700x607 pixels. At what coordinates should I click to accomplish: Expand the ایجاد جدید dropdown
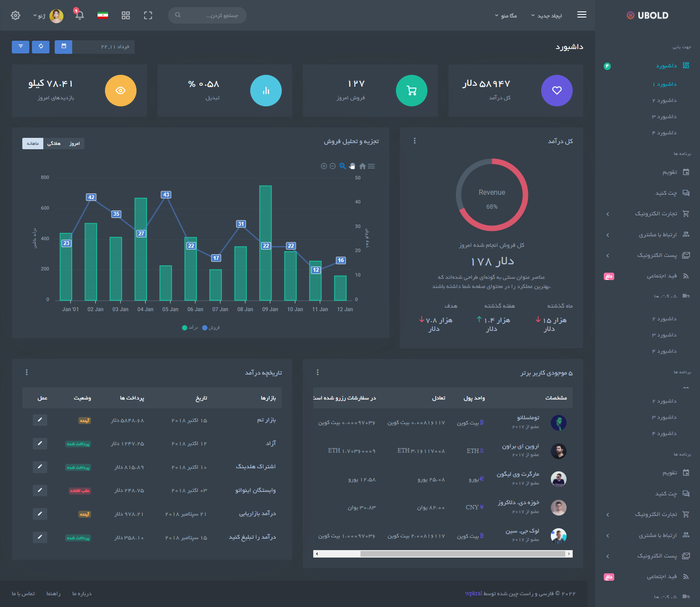pyautogui.click(x=546, y=16)
